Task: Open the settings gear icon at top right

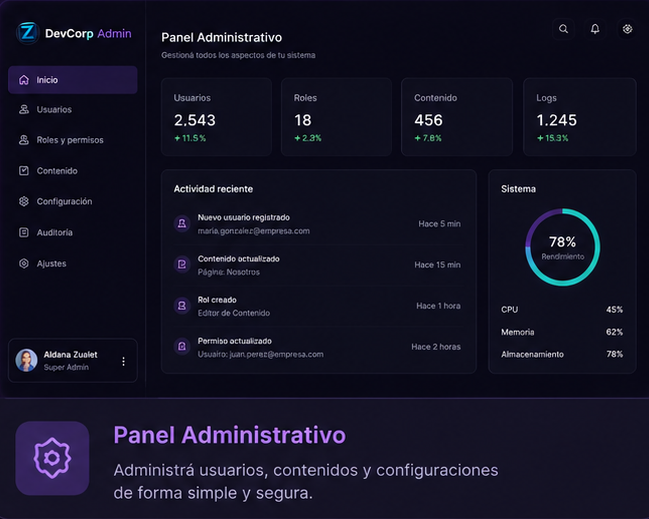Action: pos(627,29)
